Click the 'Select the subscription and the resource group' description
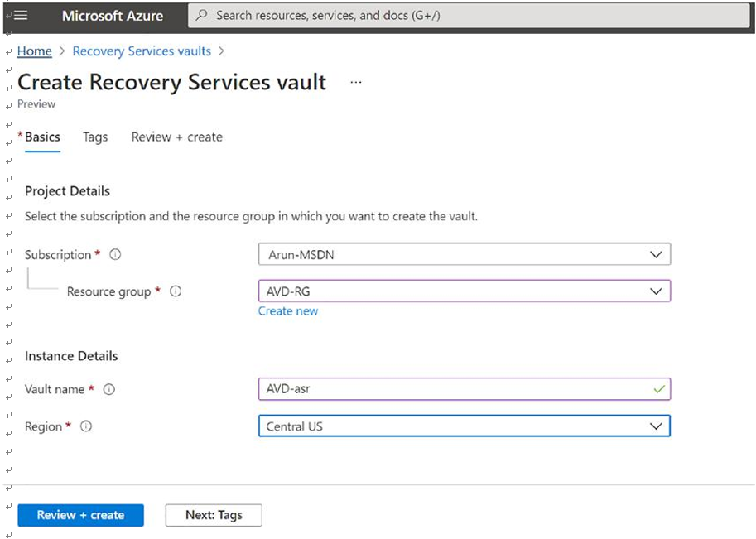This screenshot has height=539, width=756. (251, 216)
